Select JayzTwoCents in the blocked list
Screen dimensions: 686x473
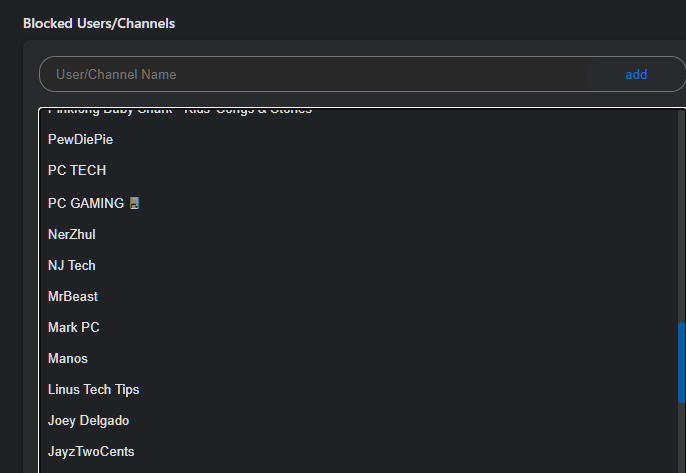[91, 452]
